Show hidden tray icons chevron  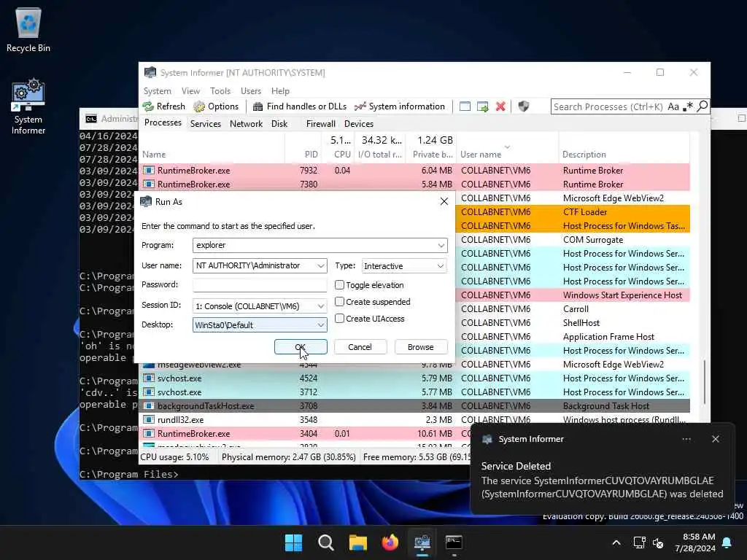(616, 542)
